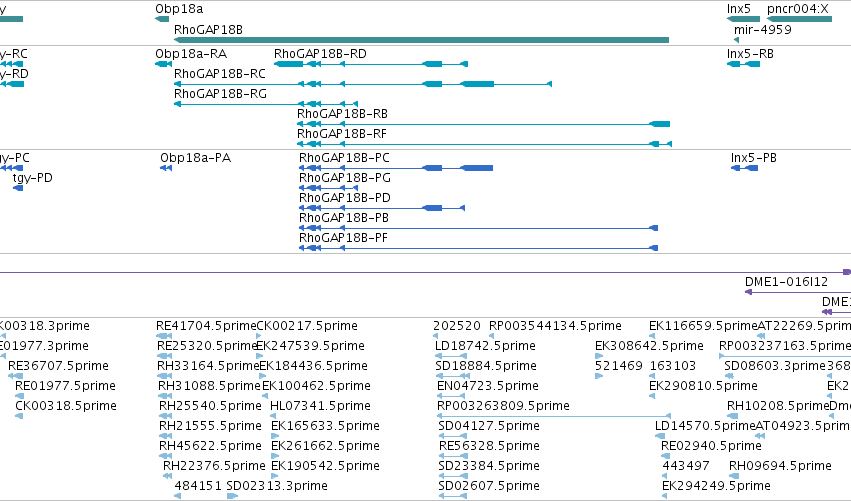Click the RhoGAP18B-PG protein label
Viewport: 851px width, 501px height.
345,178
